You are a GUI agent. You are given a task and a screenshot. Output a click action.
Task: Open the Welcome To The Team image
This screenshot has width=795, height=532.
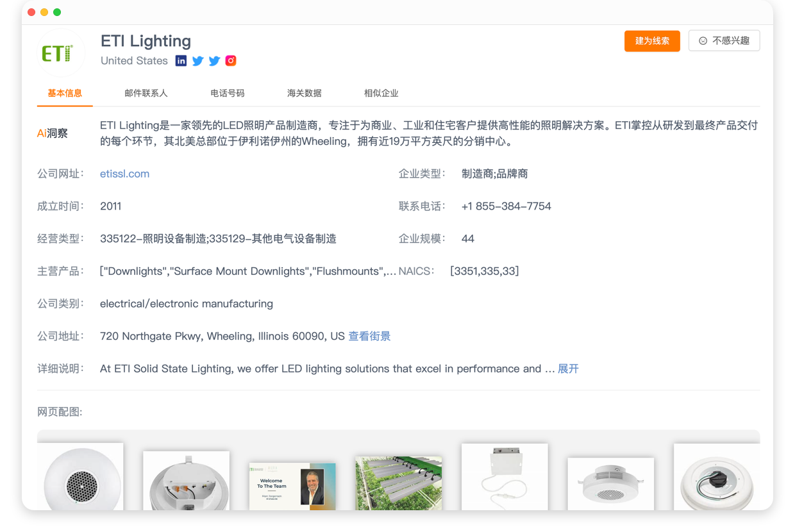click(x=292, y=484)
